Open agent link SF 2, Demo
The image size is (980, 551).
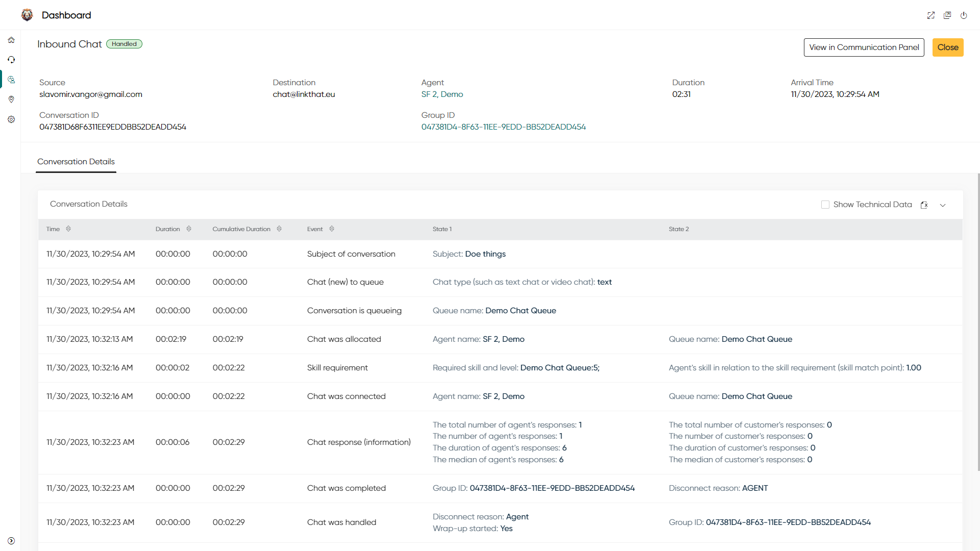coord(442,94)
